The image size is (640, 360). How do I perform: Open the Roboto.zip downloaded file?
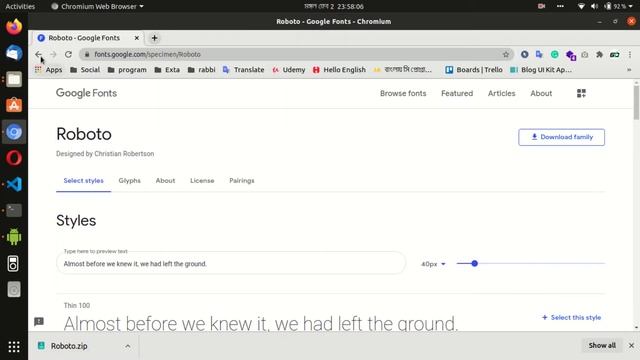(x=69, y=346)
